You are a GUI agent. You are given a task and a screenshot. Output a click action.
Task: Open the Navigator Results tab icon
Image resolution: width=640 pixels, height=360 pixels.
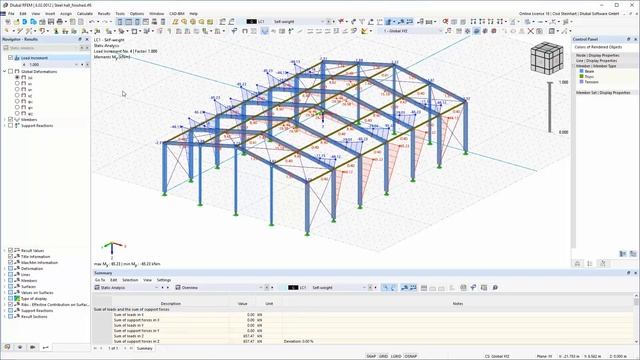pyautogui.click(x=45, y=347)
